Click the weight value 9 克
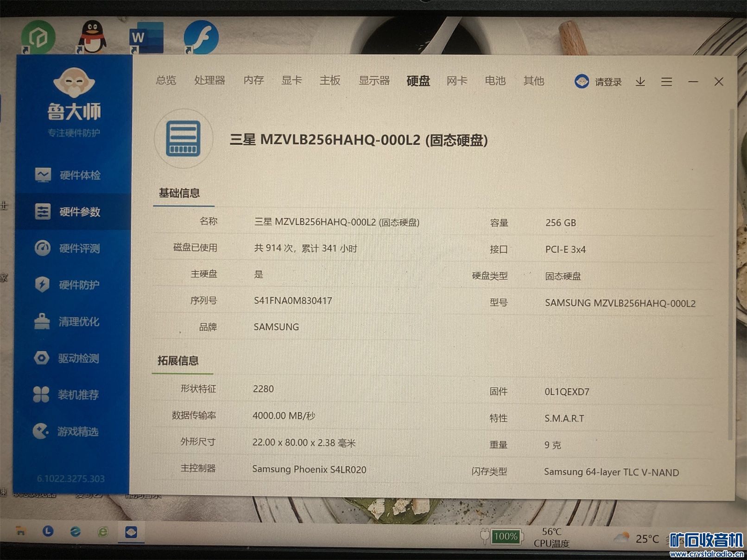Screen dimensions: 747x560 552,445
